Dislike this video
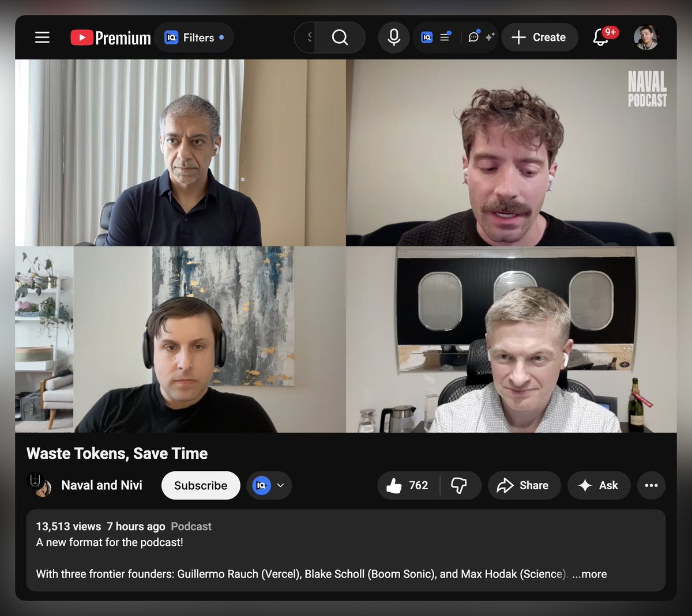The height and width of the screenshot is (616, 692). coord(460,485)
